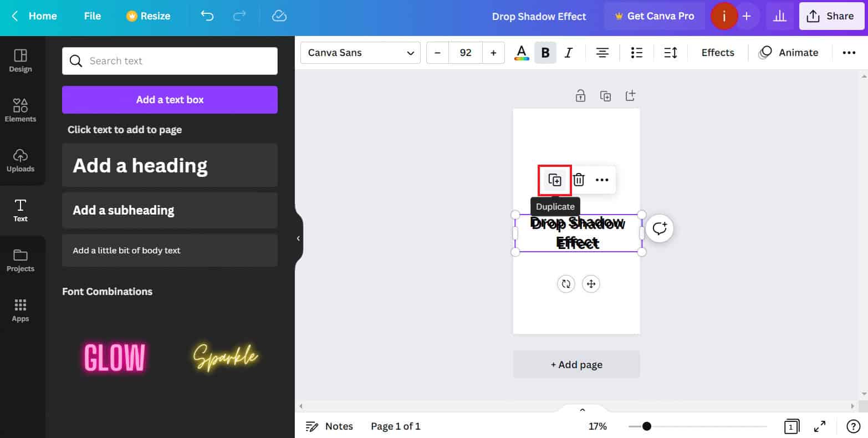Open text Effects
The width and height of the screenshot is (868, 438).
point(718,53)
